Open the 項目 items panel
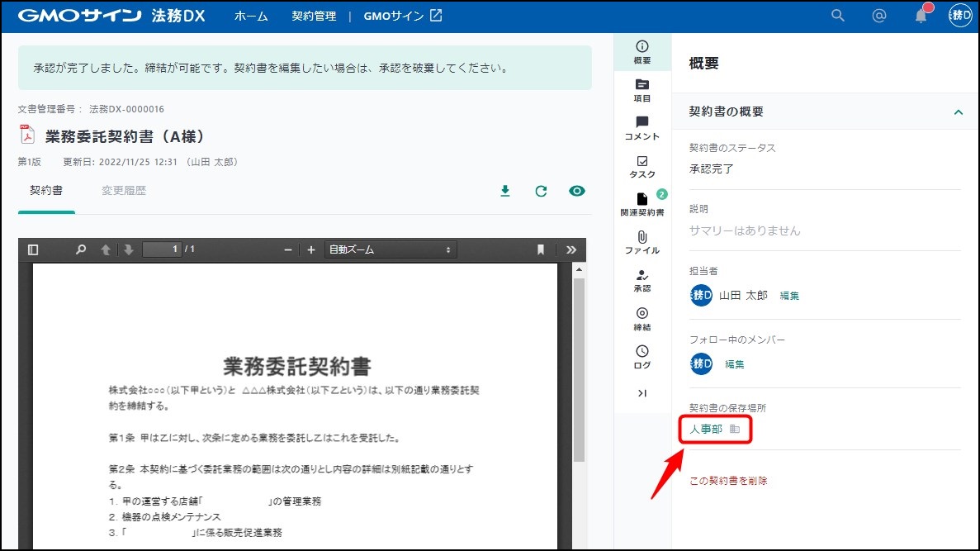The image size is (980, 551). pyautogui.click(x=641, y=91)
